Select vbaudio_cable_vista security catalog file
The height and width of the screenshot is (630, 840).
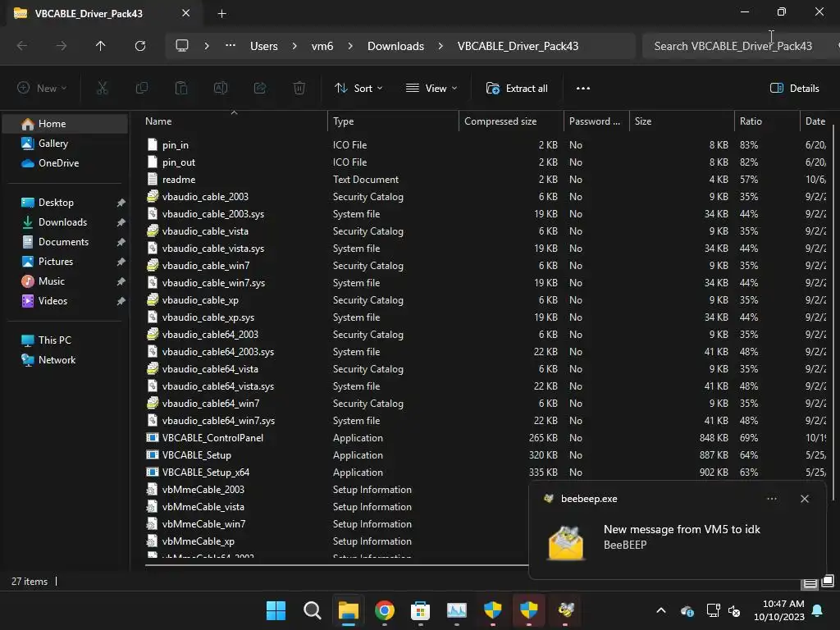click(x=205, y=231)
